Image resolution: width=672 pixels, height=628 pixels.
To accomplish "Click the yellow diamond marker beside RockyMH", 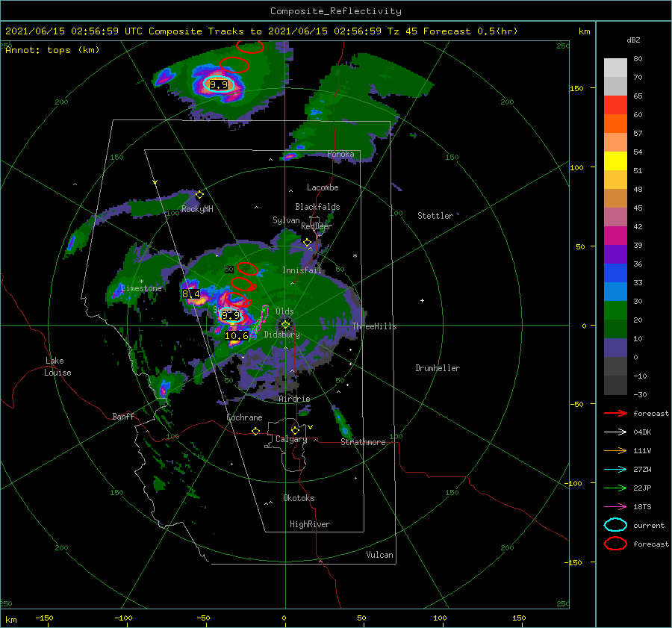I will click(x=199, y=195).
